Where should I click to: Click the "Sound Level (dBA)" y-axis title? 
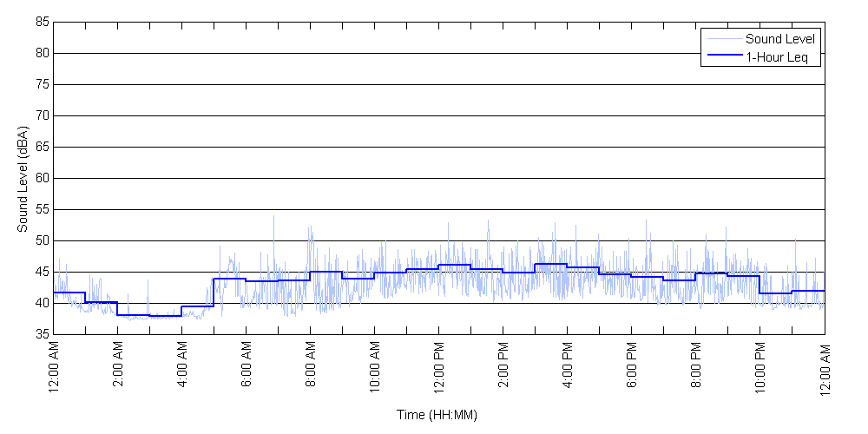point(23,178)
